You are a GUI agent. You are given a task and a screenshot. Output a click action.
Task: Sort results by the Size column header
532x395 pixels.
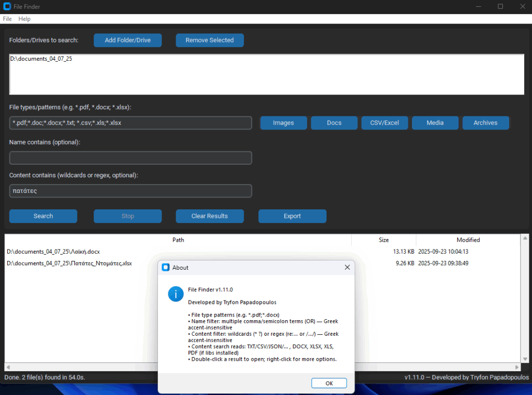click(383, 240)
